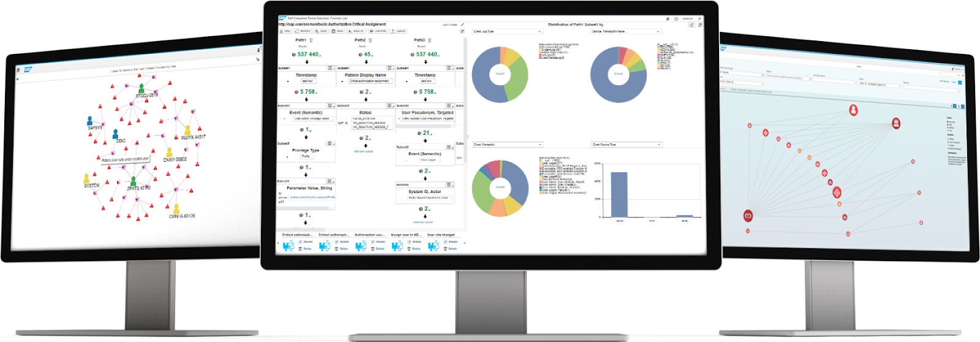Delete Path1 using its trash icon
980x342 pixels.
[x=311, y=40]
